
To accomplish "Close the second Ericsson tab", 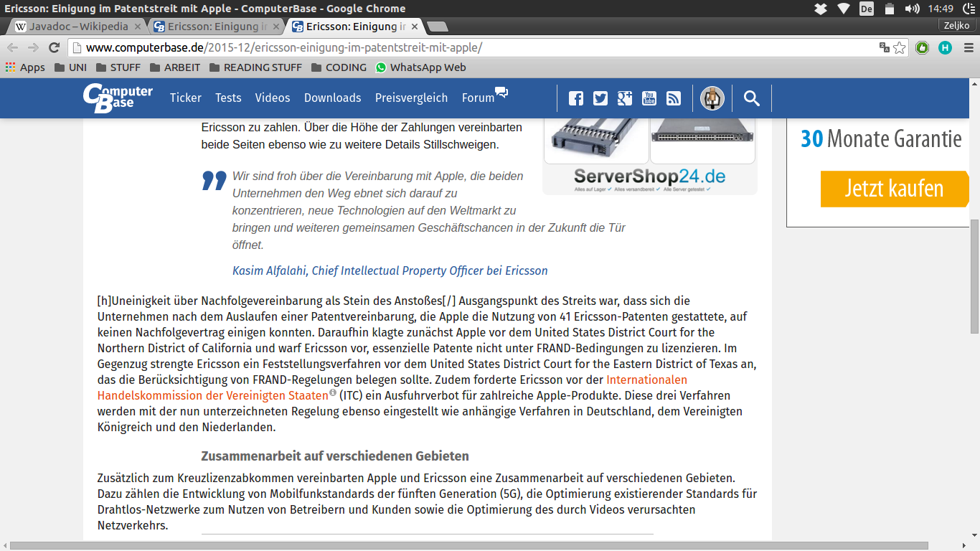I will tap(275, 27).
